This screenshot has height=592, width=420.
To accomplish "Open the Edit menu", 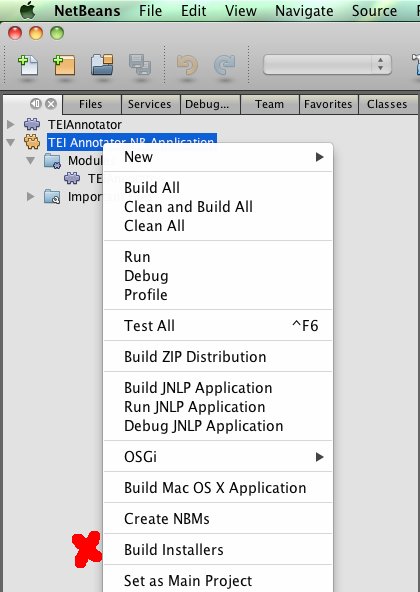I will pyautogui.click(x=193, y=11).
